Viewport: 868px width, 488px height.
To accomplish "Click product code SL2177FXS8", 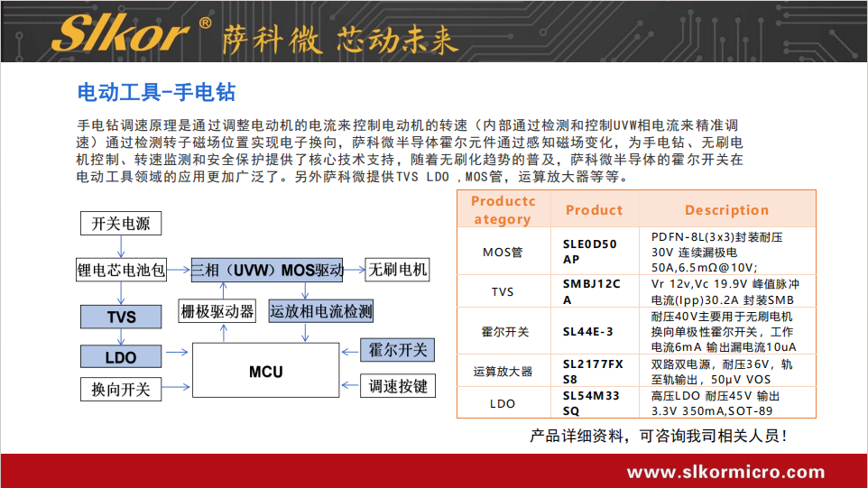I will 593,372.
